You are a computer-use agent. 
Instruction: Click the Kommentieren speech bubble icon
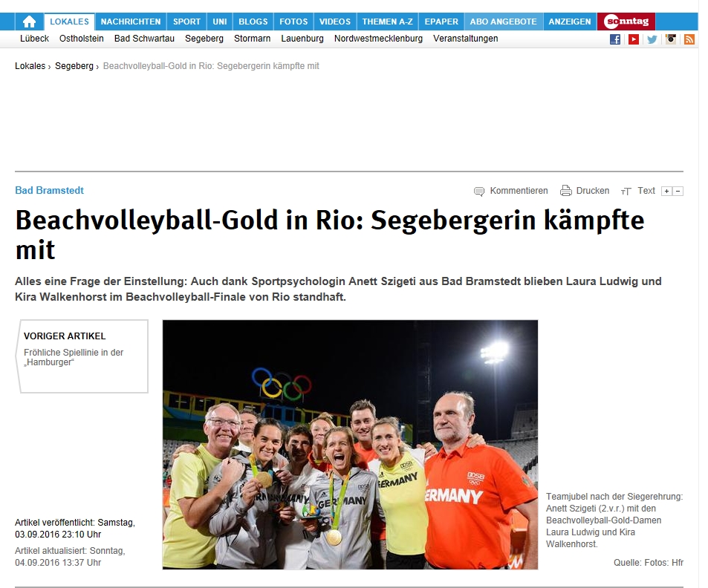point(479,192)
